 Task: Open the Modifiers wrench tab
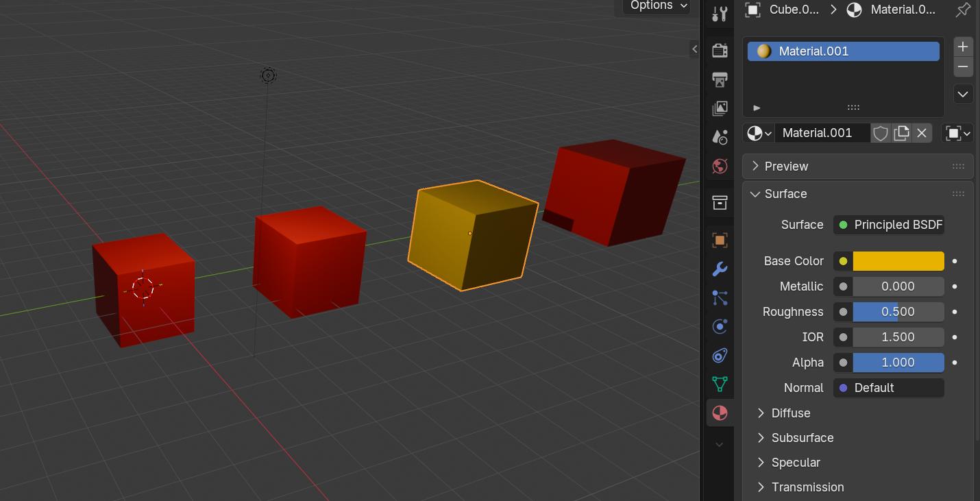[719, 269]
